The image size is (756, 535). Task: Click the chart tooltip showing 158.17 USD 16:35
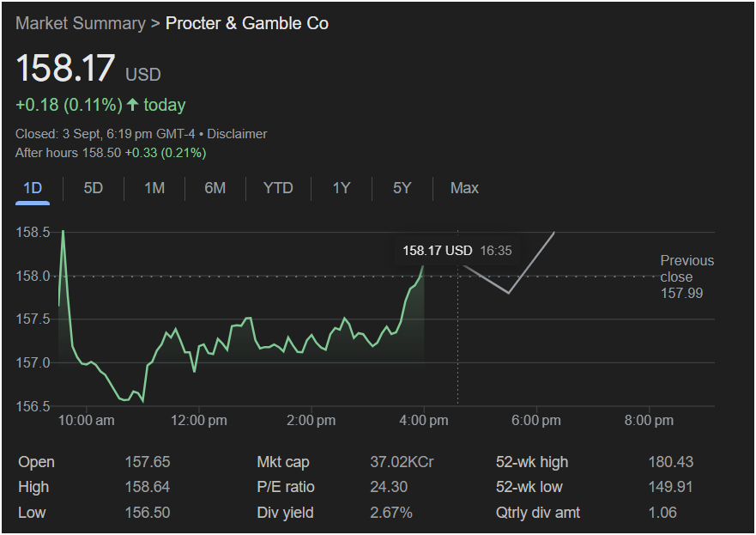pos(457,251)
